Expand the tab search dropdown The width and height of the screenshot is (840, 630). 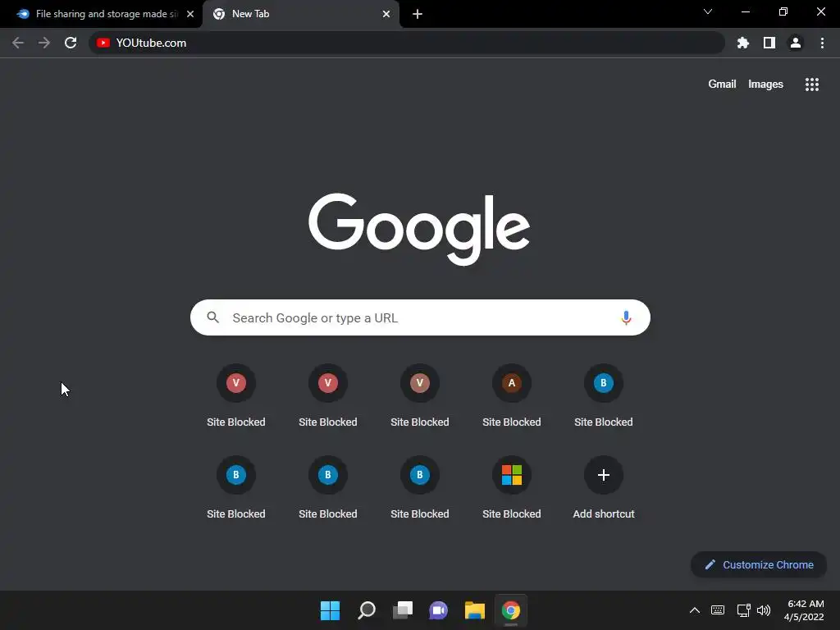pyautogui.click(x=708, y=11)
